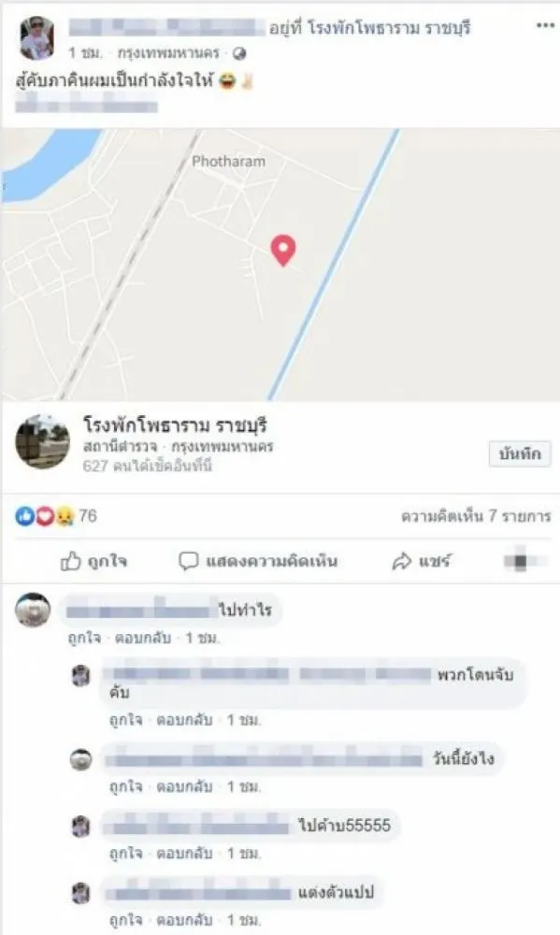This screenshot has height=935, width=560.
Task: Open the reaction count 76
Action: pos(88,516)
